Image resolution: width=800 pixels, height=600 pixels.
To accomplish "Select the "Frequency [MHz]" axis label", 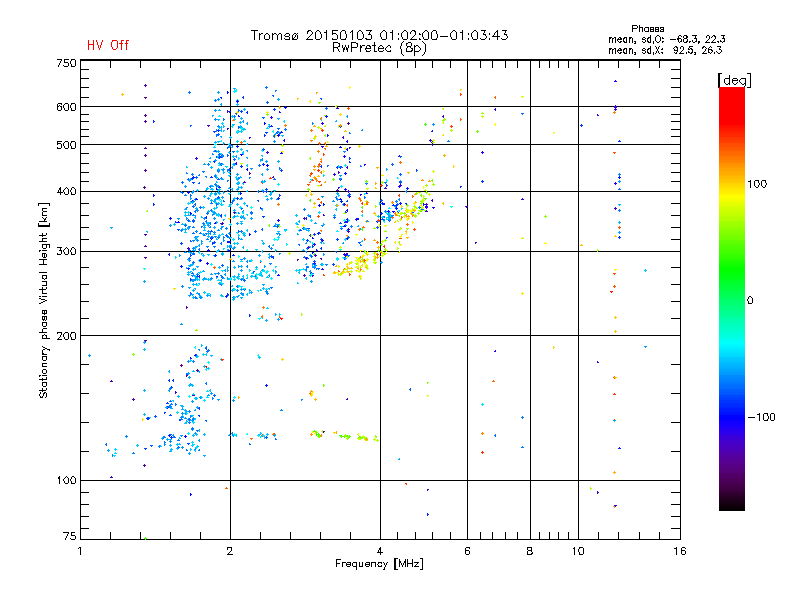I will 379,564.
